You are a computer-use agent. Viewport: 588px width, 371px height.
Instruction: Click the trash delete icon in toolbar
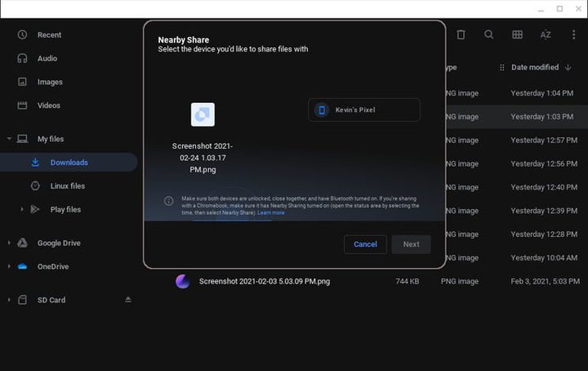coord(461,34)
